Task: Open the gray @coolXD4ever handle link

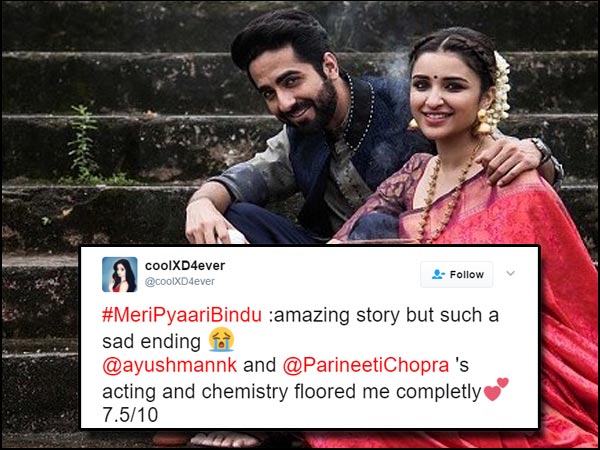Action: pos(180,282)
